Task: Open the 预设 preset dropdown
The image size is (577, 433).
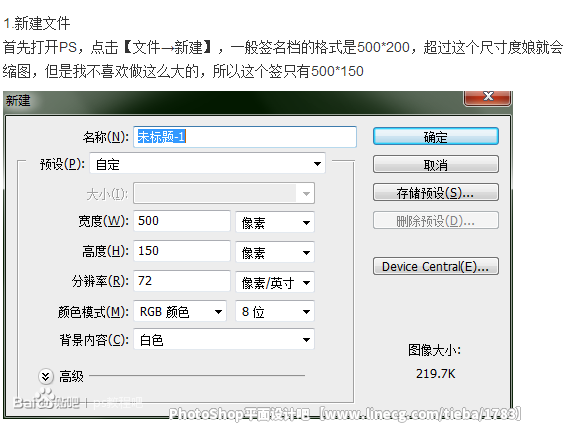Action: coord(208,164)
